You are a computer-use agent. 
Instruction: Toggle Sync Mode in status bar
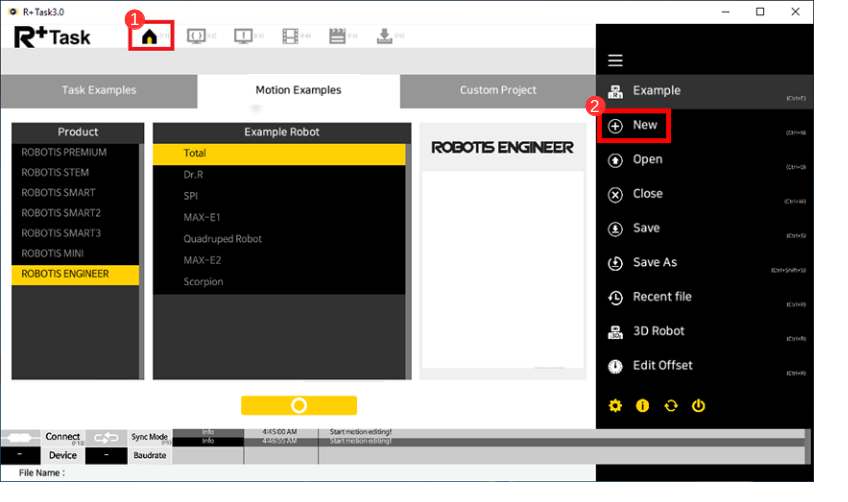pos(150,437)
